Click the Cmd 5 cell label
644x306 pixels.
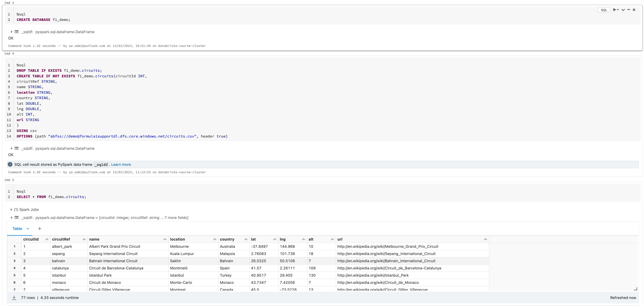[9, 180]
